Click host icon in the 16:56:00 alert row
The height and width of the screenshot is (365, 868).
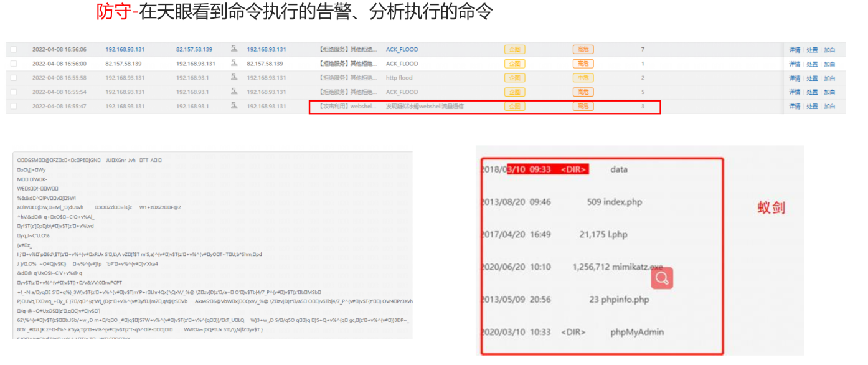[234, 64]
